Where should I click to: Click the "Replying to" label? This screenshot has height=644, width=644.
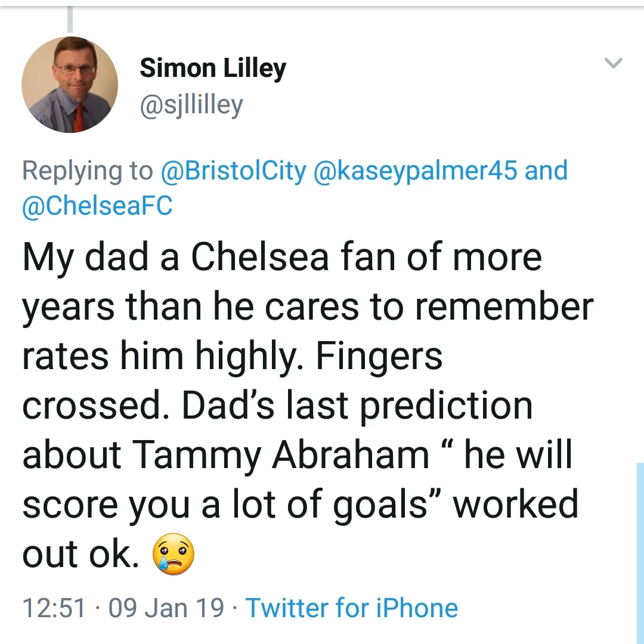pos(87,171)
